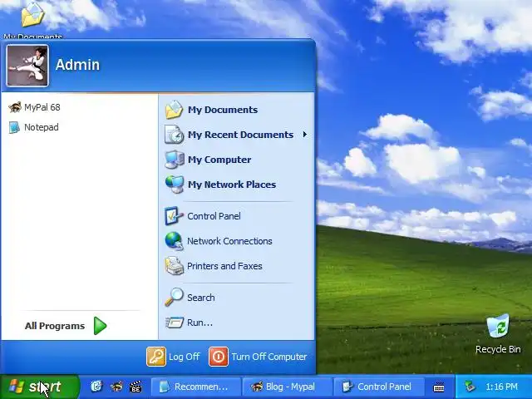Click the Search magnifying glass icon
532x399 pixels.
tap(174, 298)
